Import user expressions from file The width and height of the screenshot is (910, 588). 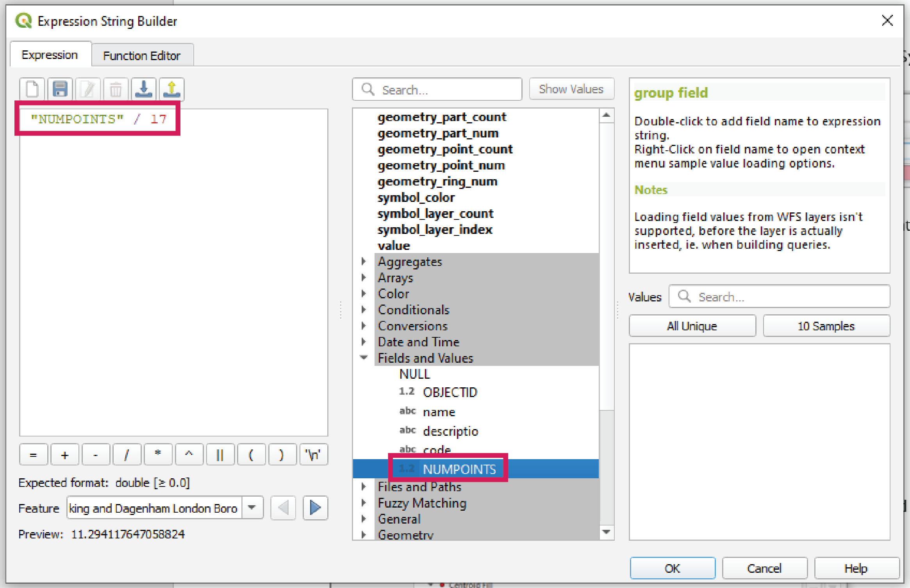tap(143, 89)
